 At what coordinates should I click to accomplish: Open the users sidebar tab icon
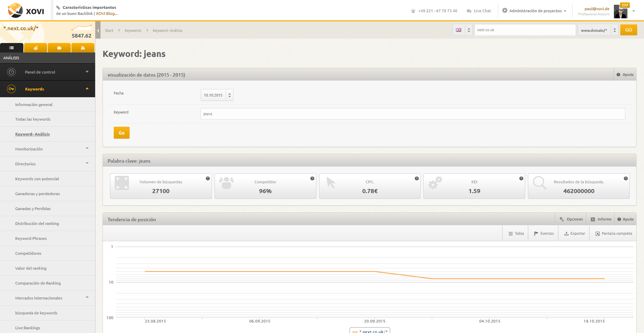point(83,48)
